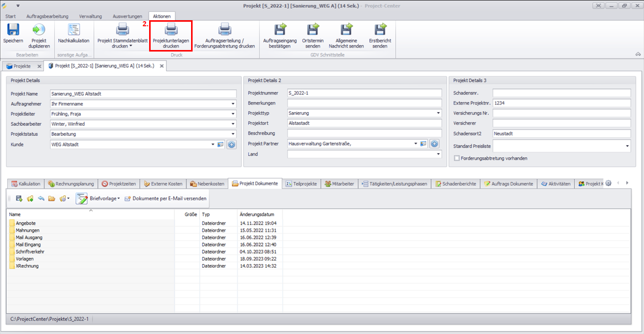Expand the Projektstatus dropdown
This screenshot has height=334, width=644.
click(x=233, y=134)
